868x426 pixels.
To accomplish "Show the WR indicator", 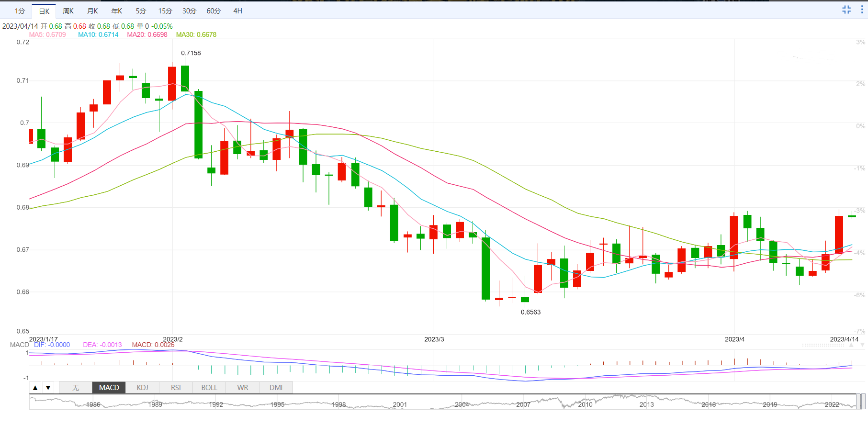I will click(x=243, y=388).
